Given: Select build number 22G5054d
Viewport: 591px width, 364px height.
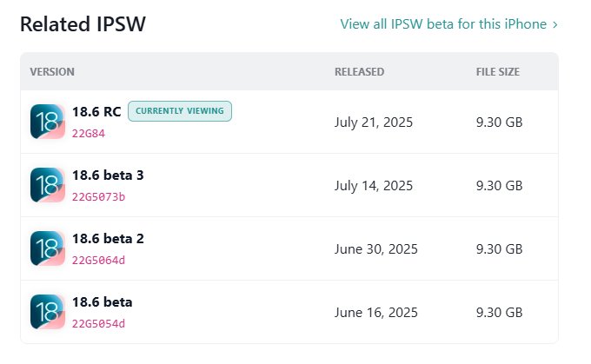Looking at the screenshot, I should coord(98,324).
